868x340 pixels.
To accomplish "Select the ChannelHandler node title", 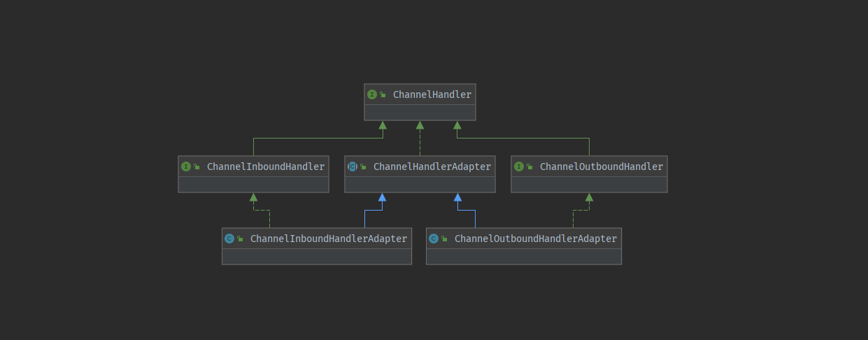I will pos(432,94).
